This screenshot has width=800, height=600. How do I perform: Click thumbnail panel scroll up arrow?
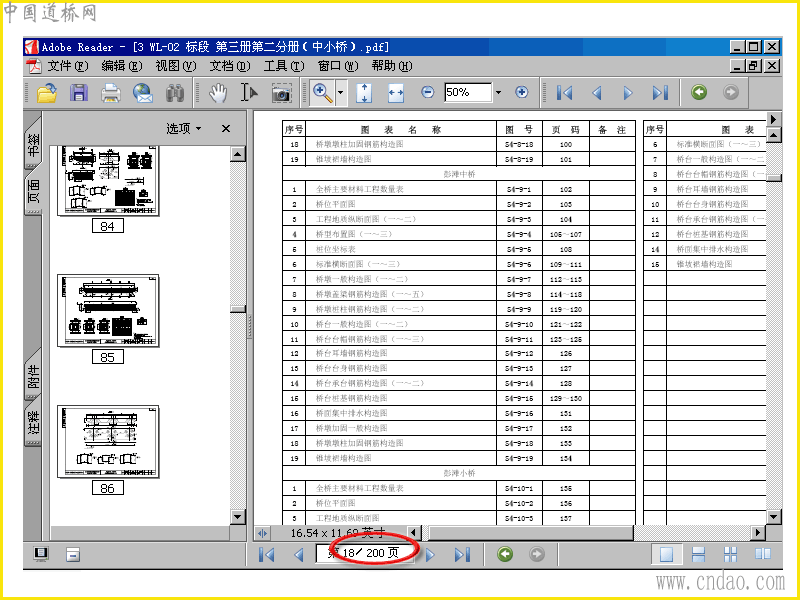click(x=238, y=154)
